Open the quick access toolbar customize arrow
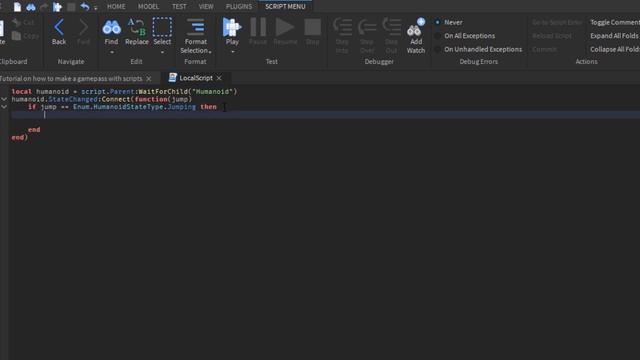The width and height of the screenshot is (640, 360). [x=96, y=8]
